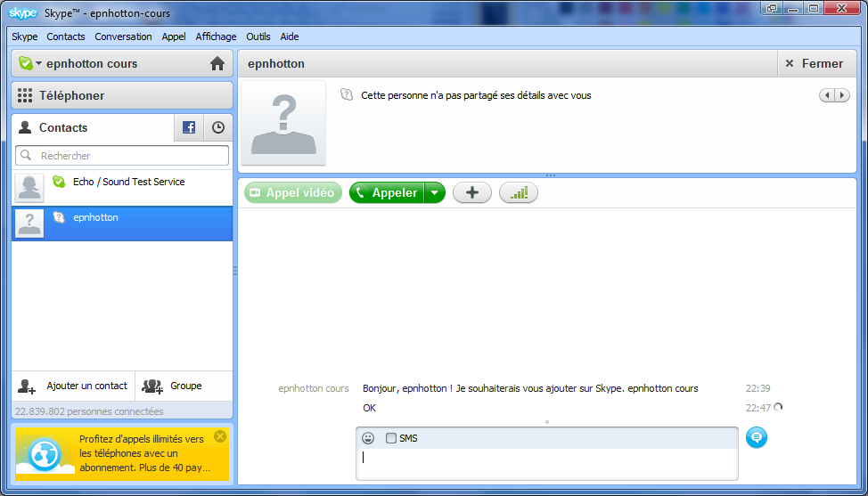Click the 22:39 timestamp
Viewport: 868px width, 496px height.
[757, 388]
